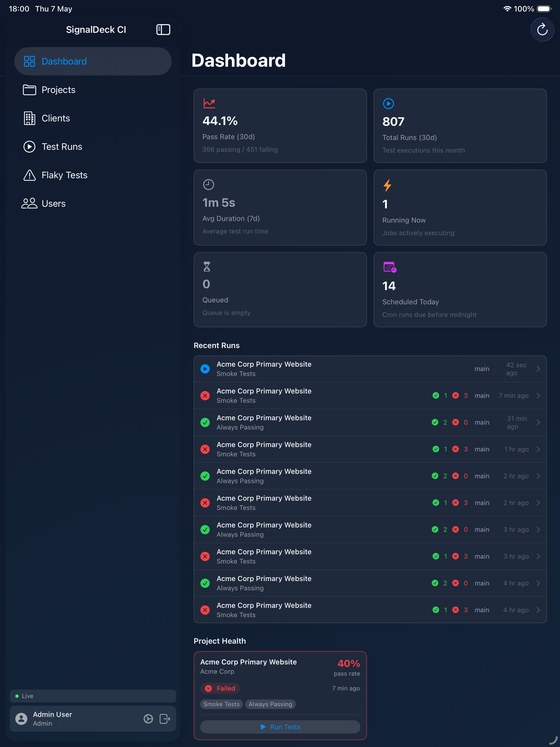Viewport: 560px width, 747px height.
Task: Click the Admin User avatar icon
Action: (21, 719)
